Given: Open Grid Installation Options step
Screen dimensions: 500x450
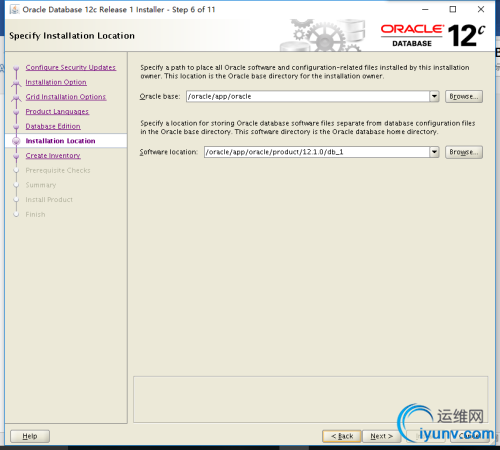Looking at the screenshot, I should click(x=66, y=97).
